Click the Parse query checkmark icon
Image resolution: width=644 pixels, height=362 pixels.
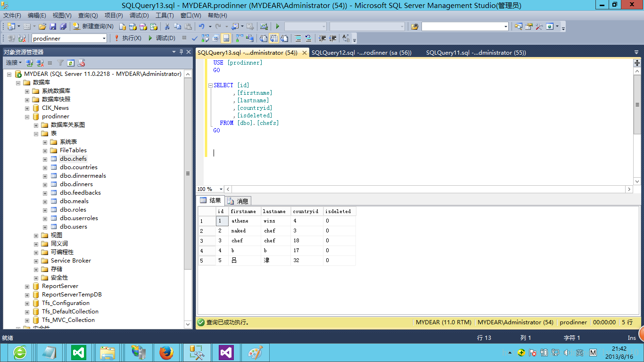point(195,38)
